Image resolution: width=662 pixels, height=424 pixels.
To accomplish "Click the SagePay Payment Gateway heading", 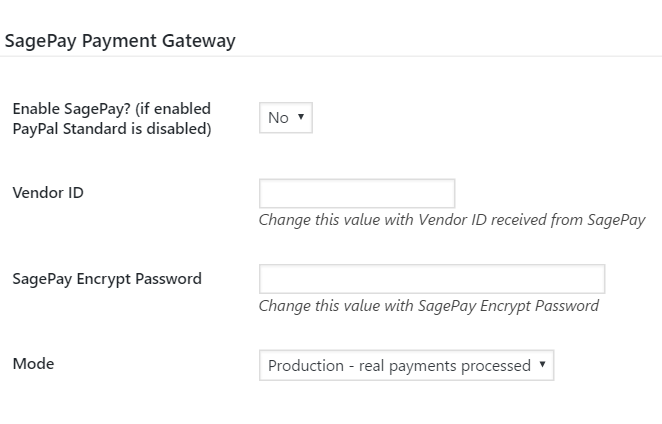I will pos(120,41).
